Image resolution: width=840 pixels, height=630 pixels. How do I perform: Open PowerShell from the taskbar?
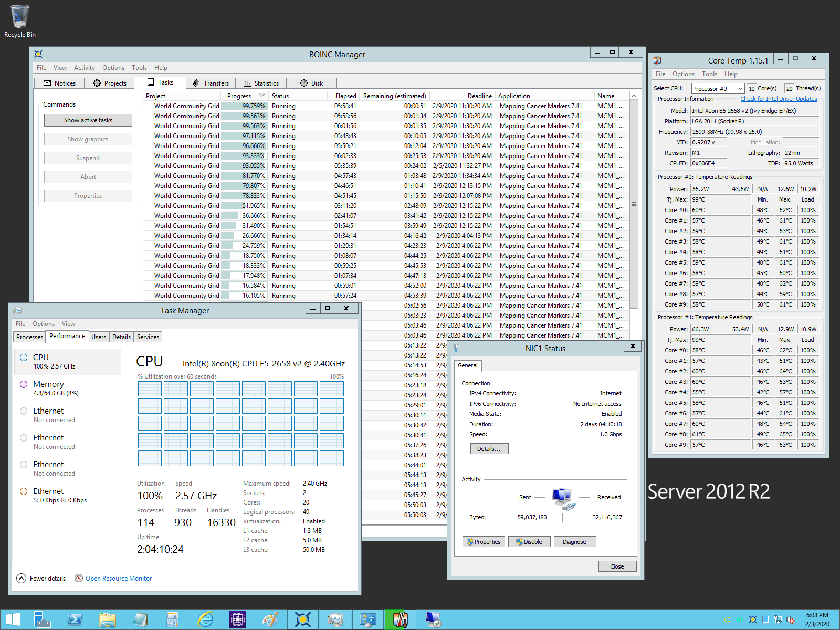coord(75,619)
